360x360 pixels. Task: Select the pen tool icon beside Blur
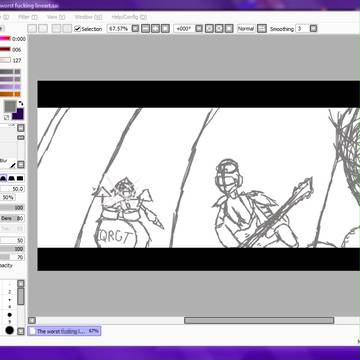tap(13, 165)
